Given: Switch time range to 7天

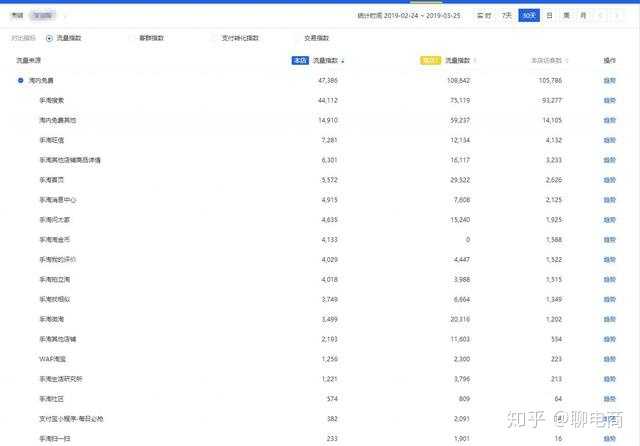Looking at the screenshot, I should click(507, 16).
